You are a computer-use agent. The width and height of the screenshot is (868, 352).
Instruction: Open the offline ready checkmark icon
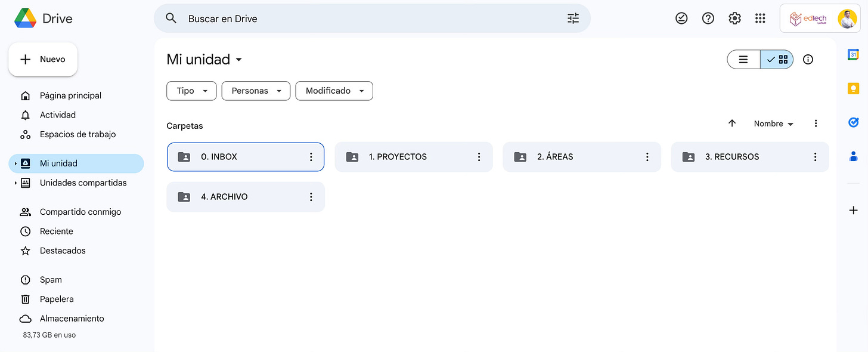click(681, 18)
